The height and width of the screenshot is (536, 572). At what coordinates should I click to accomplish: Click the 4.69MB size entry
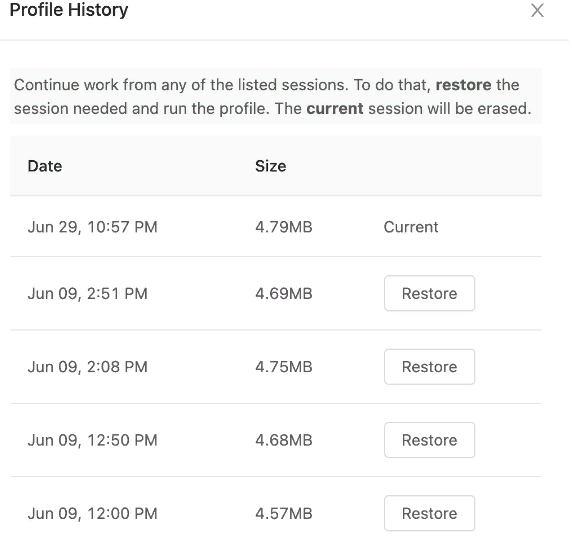(x=284, y=294)
